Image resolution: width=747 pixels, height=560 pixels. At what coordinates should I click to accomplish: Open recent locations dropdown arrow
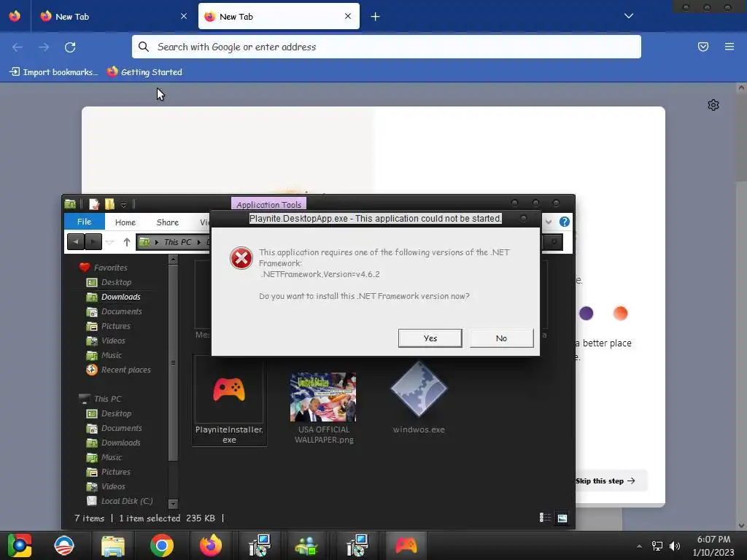[x=110, y=242]
